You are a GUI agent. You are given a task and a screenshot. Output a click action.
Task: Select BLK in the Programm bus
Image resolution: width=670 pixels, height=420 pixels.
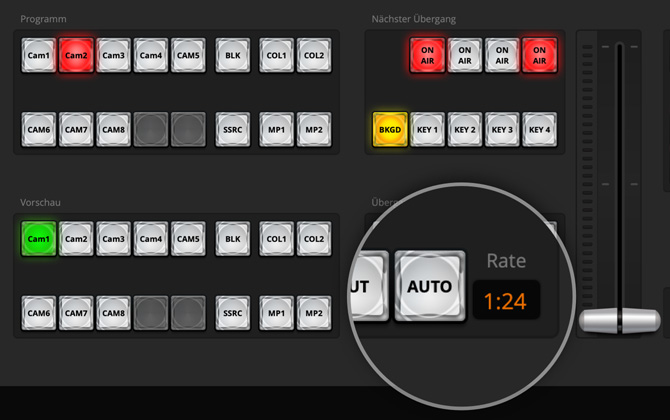pos(233,56)
